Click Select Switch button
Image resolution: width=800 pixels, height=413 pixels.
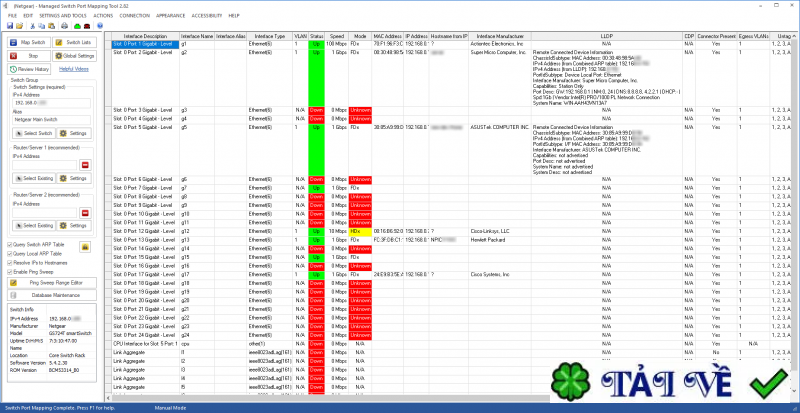[x=33, y=133]
